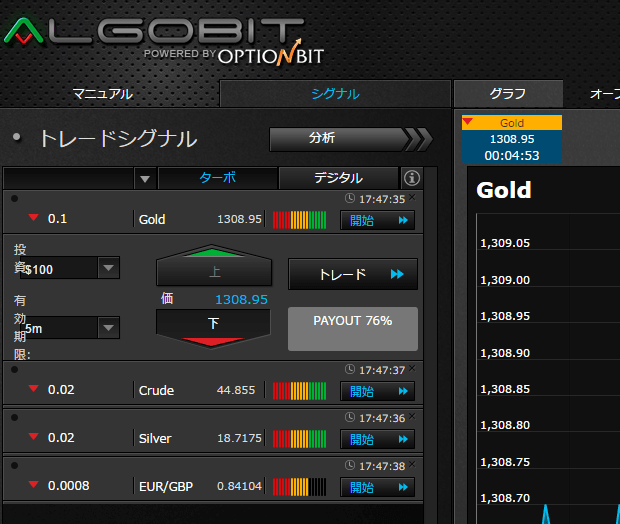620x524 pixels.
Task: Click the red triangle on Gold chart tile
Action: coord(468,121)
